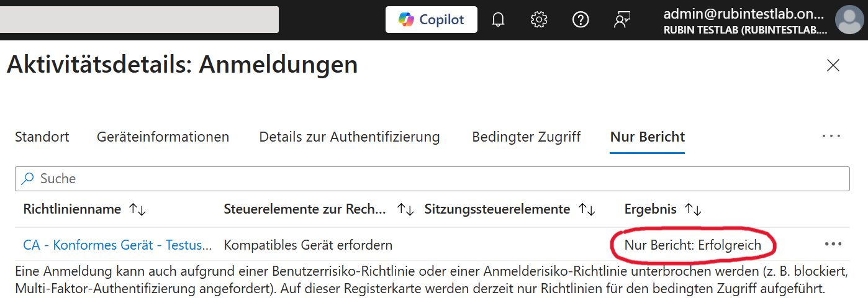Viewport: 868px width, 308px height.
Task: Open portal settings gear icon
Action: 539,20
